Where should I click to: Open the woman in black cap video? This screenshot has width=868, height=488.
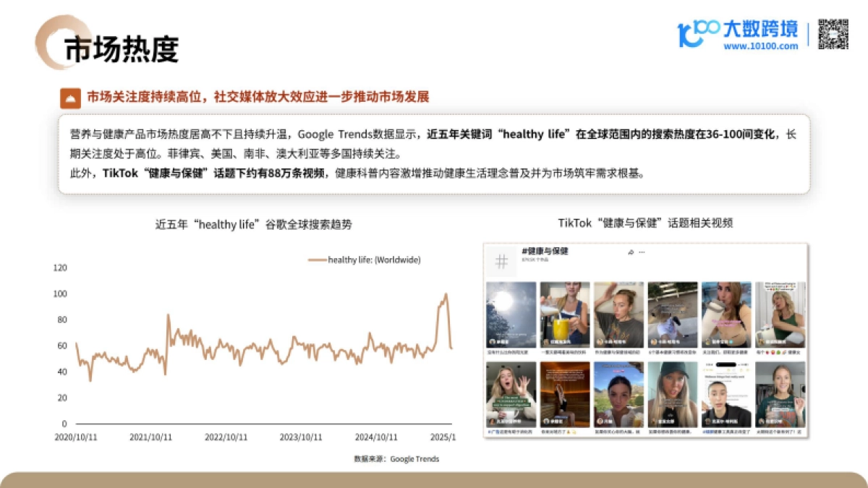pos(672,395)
